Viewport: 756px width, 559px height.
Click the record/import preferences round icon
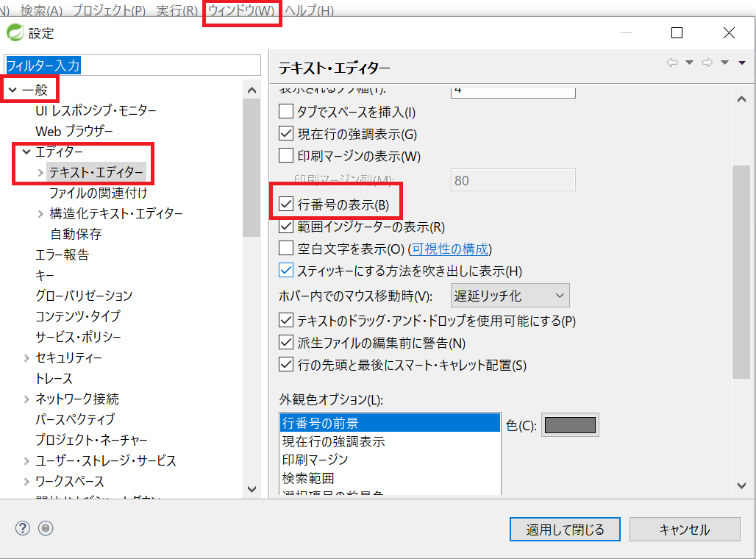click(x=46, y=527)
